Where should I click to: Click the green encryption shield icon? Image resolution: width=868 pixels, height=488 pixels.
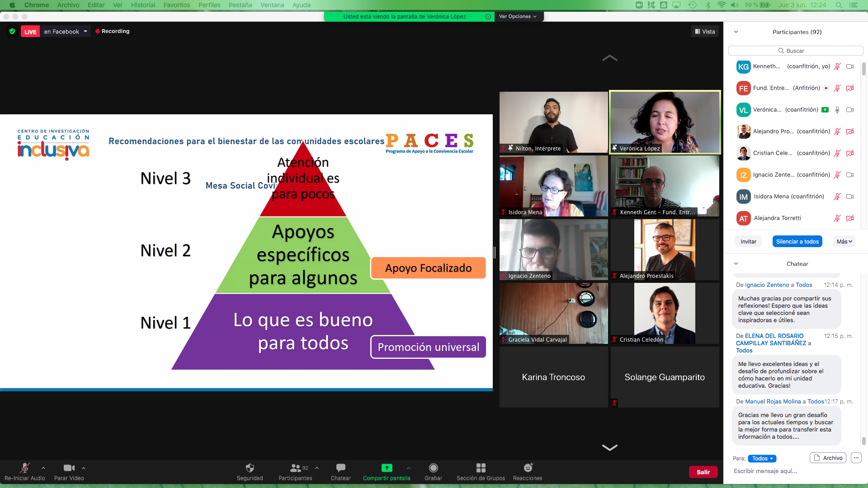point(12,32)
